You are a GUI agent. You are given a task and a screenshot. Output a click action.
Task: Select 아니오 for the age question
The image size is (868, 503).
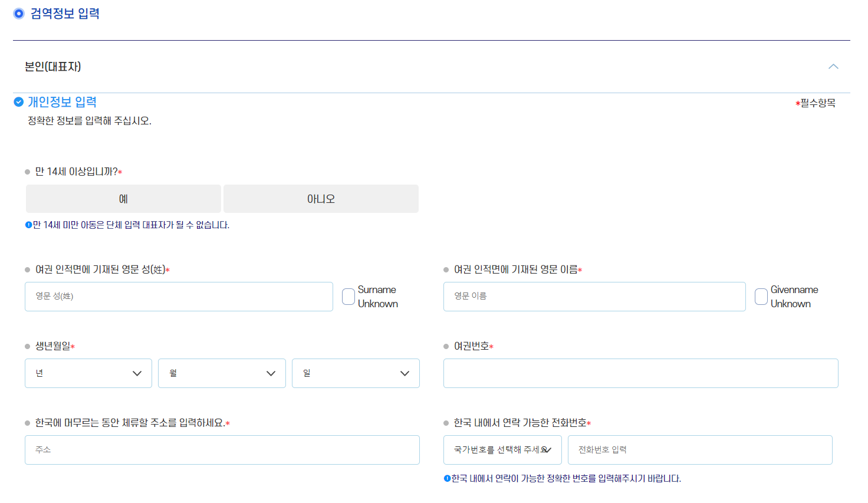(320, 199)
